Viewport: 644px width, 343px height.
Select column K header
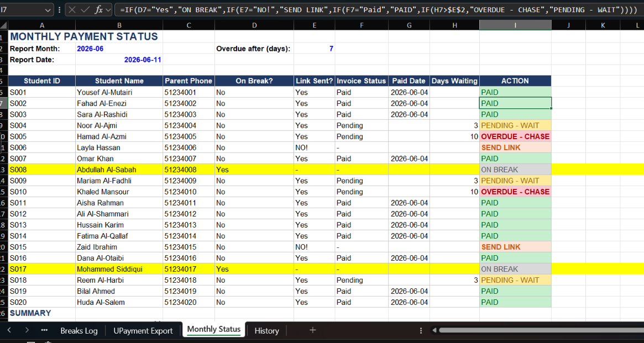click(603, 25)
